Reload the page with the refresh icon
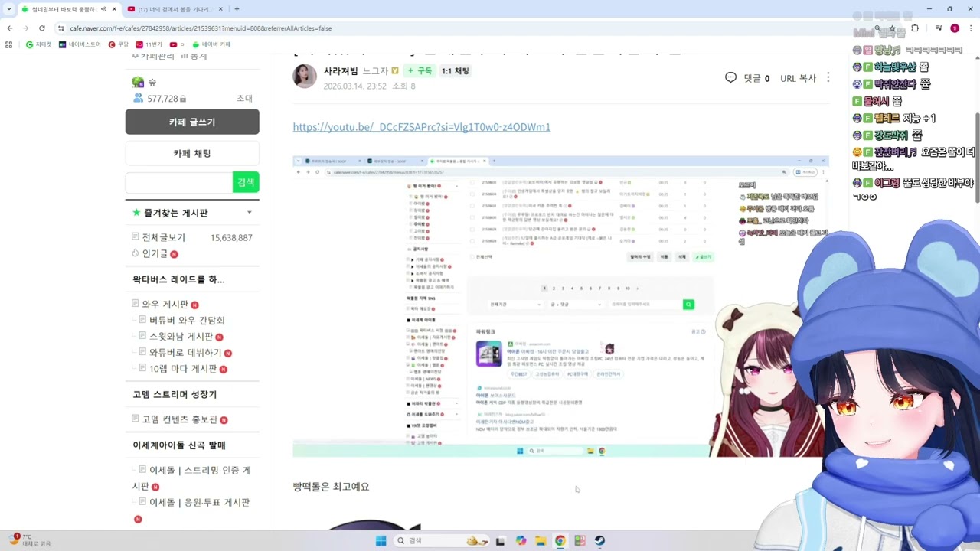 tap(42, 28)
